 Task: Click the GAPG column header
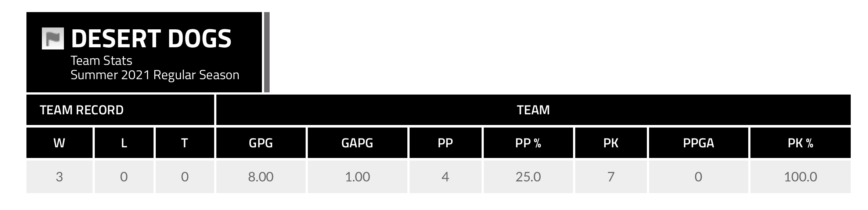coord(357,143)
